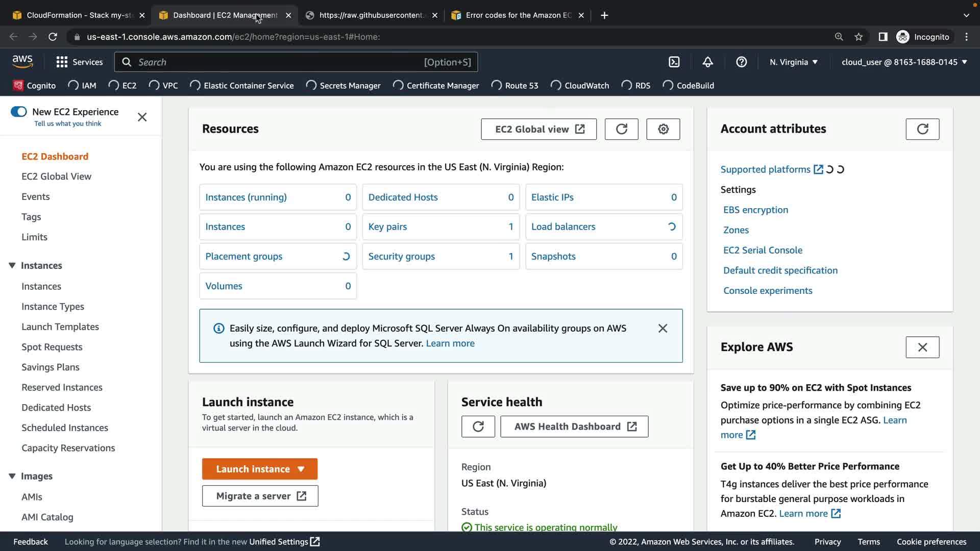Open the N. Virginia region dropdown
Image resolution: width=980 pixels, height=551 pixels.
pyautogui.click(x=793, y=62)
